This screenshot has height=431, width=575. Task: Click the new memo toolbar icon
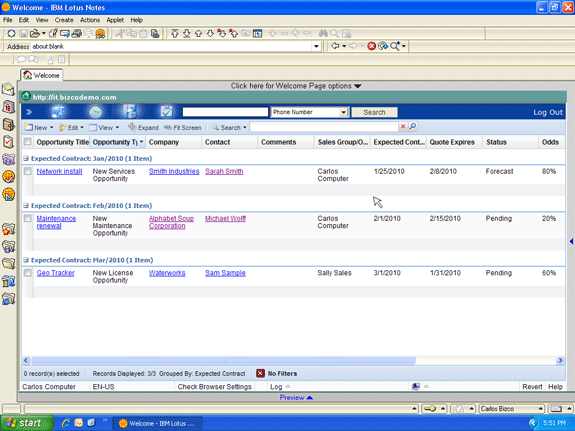pyautogui.click(x=53, y=33)
